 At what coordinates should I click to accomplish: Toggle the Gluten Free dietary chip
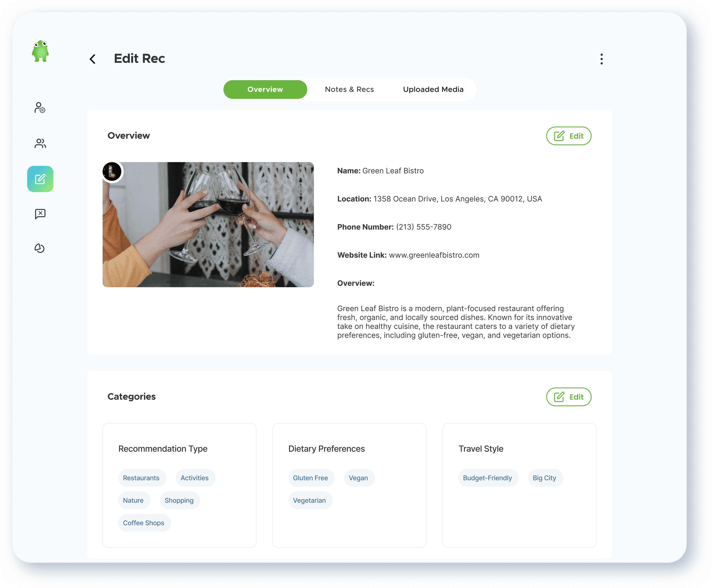coord(310,478)
